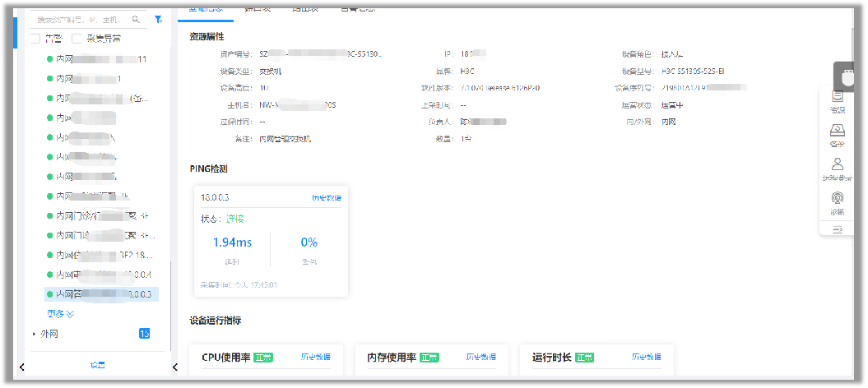Collapse the device tree panel with right-side arrow
The width and height of the screenshot is (868, 388).
pyautogui.click(x=174, y=367)
